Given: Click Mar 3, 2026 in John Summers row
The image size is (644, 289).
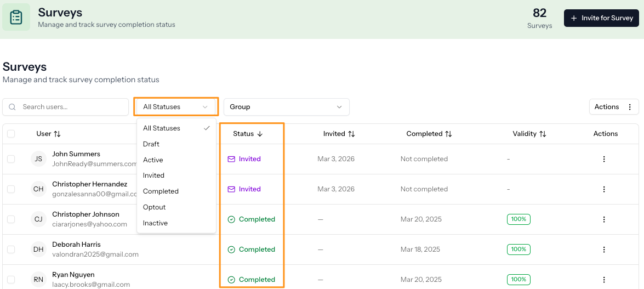Looking at the screenshot, I should [336, 159].
